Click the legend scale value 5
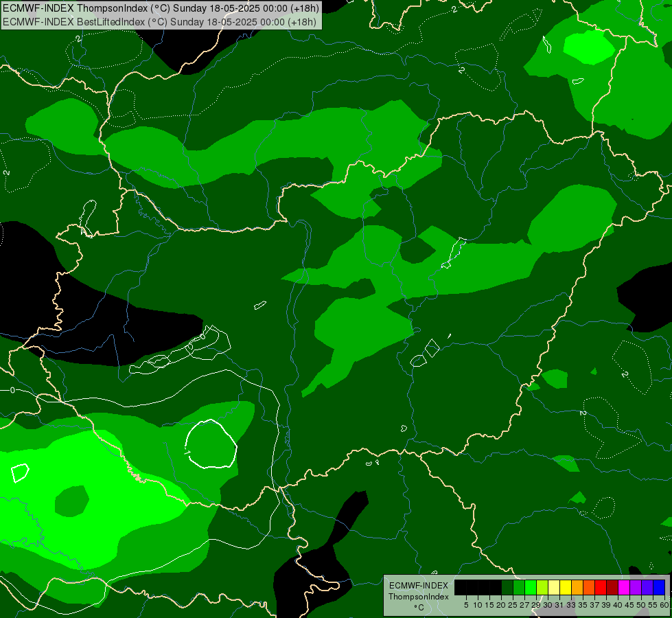The height and width of the screenshot is (618, 672). 466,605
